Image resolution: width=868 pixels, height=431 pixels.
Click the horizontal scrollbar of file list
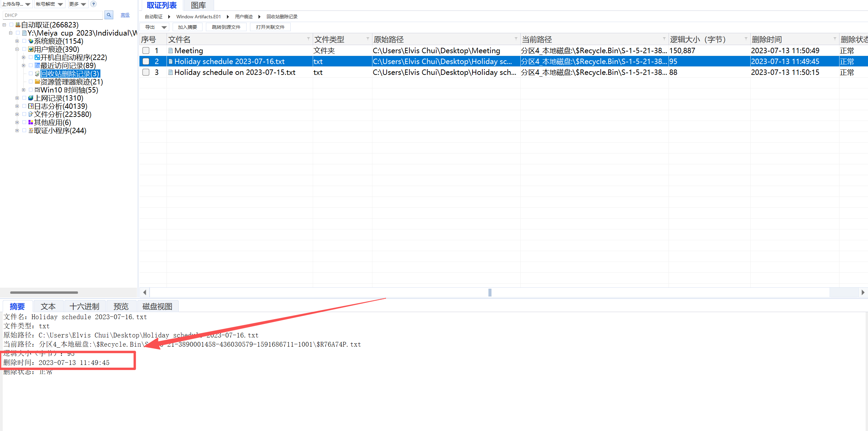pyautogui.click(x=489, y=292)
